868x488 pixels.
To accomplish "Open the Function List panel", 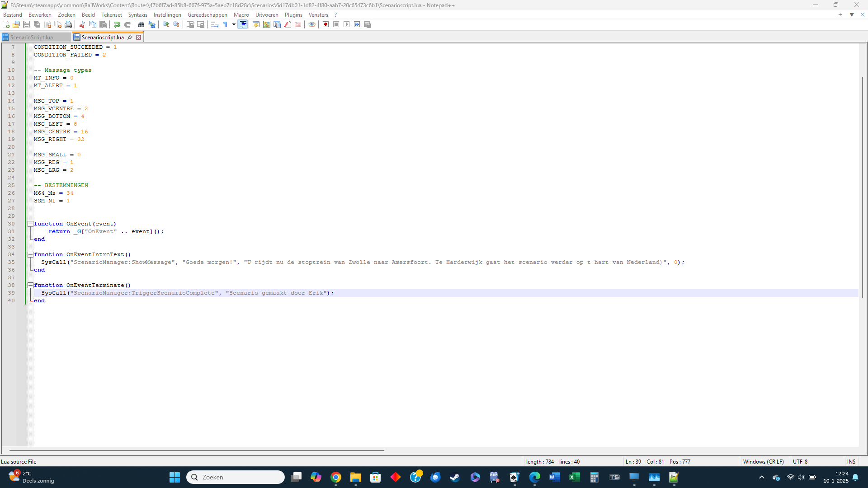I will pyautogui.click(x=288, y=24).
